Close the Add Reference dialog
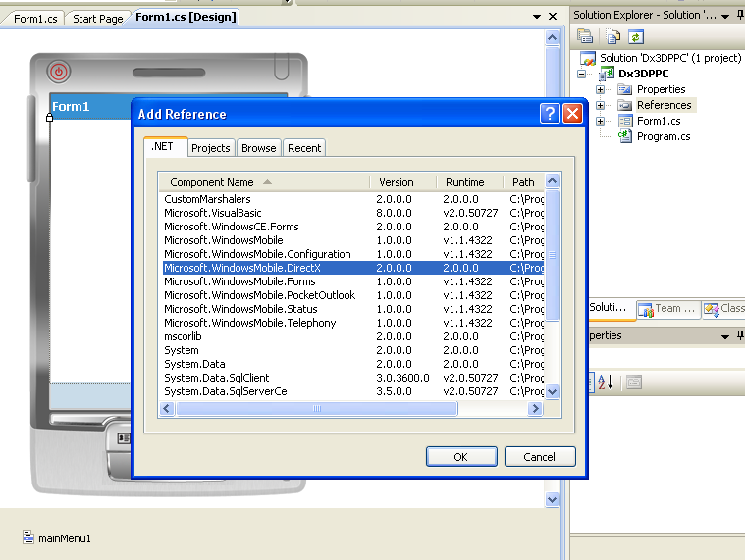 point(573,114)
